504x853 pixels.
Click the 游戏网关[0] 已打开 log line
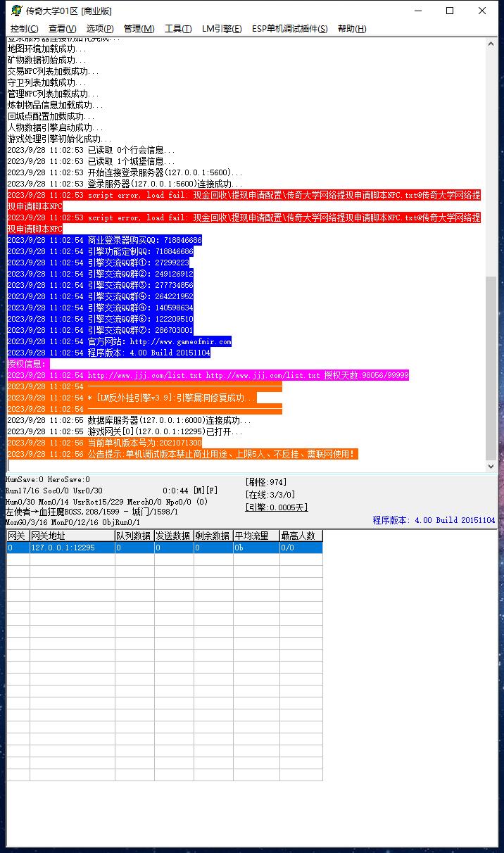coord(125,431)
